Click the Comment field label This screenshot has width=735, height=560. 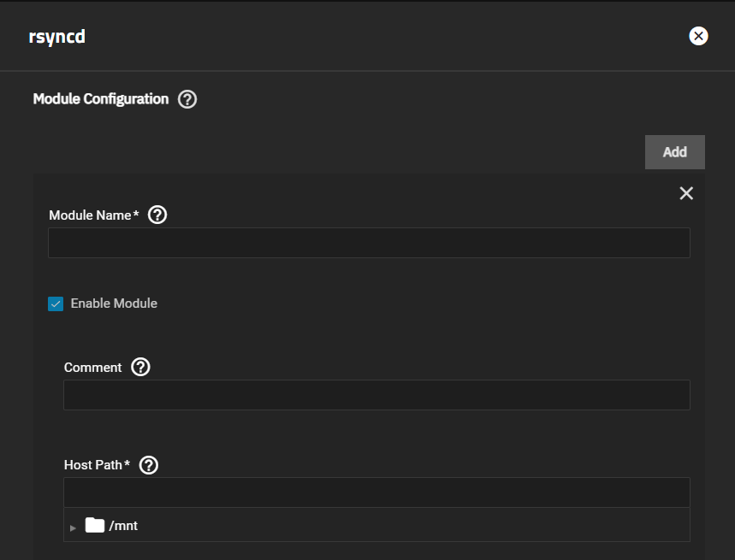[x=93, y=368]
